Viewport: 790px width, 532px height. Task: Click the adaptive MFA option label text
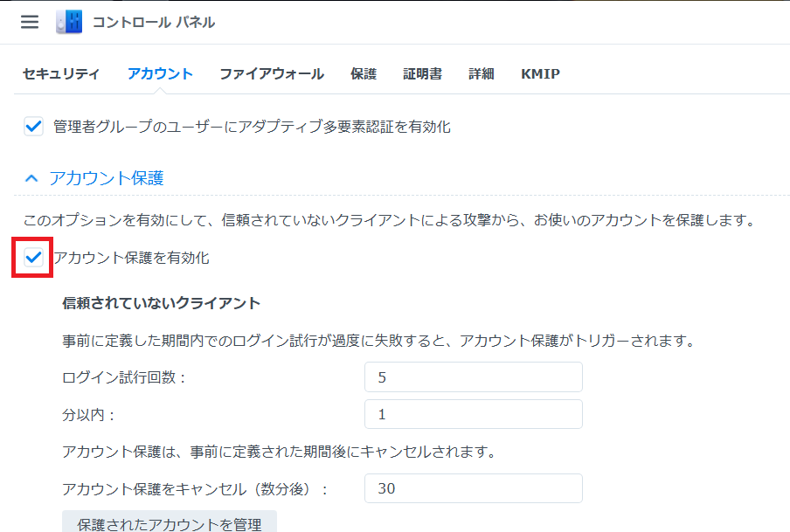[x=252, y=127]
